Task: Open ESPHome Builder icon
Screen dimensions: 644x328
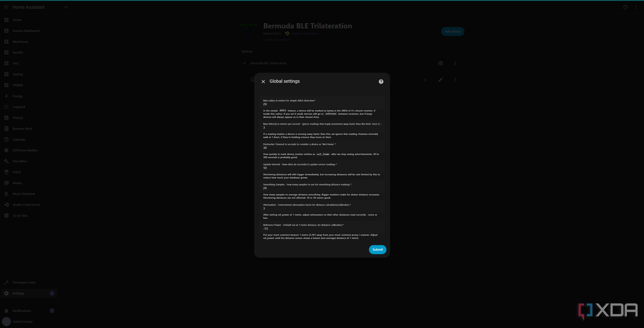Action: coord(7,150)
